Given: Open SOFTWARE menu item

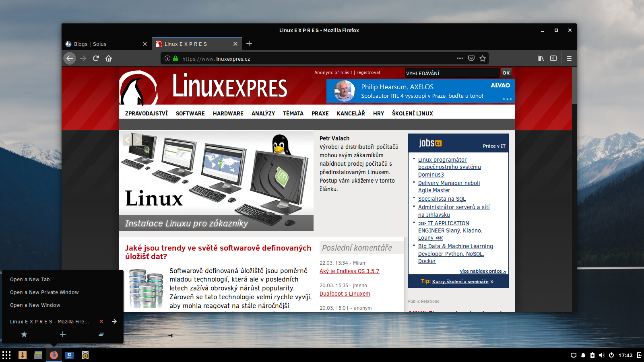Looking at the screenshot, I should 190,113.
